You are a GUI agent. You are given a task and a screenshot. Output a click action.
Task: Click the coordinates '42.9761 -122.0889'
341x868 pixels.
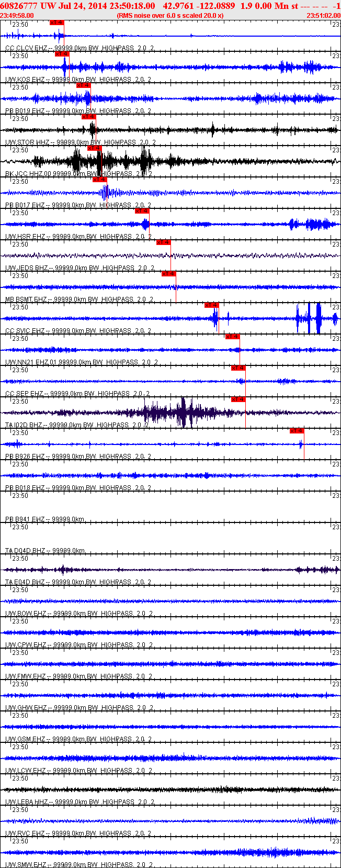pyautogui.click(x=200, y=6)
